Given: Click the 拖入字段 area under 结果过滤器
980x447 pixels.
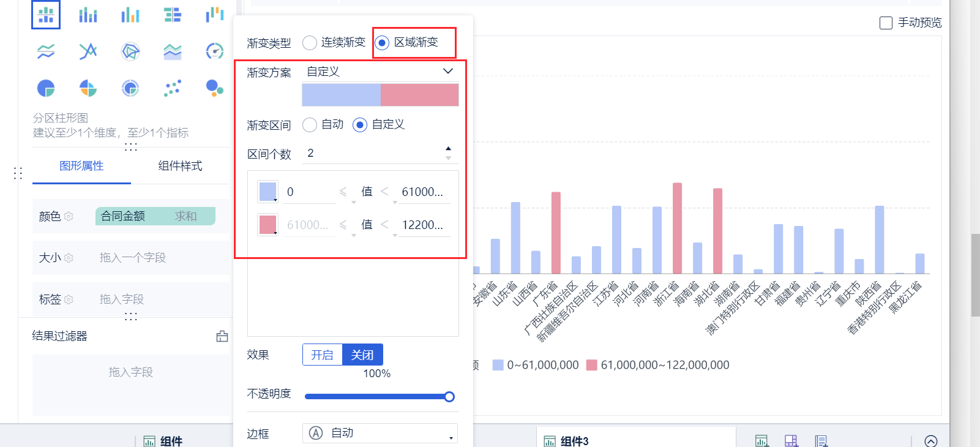Looking at the screenshot, I should (x=131, y=385).
